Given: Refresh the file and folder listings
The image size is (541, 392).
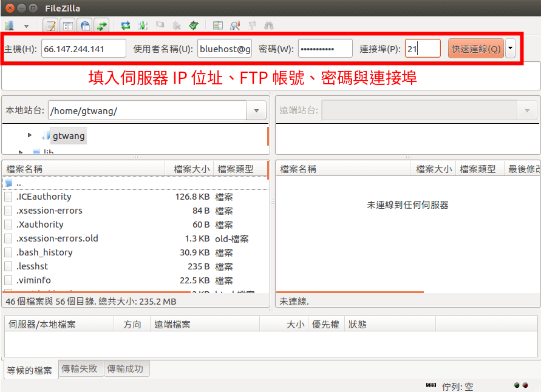Looking at the screenshot, I should point(125,25).
